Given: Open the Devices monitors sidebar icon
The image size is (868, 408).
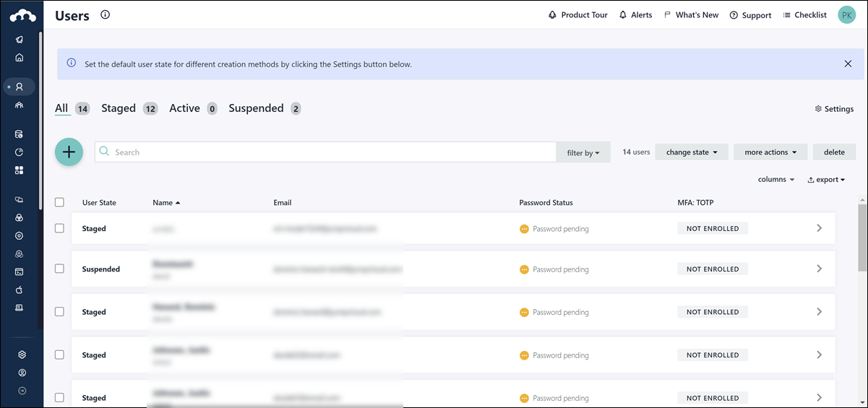Looking at the screenshot, I should tap(20, 199).
